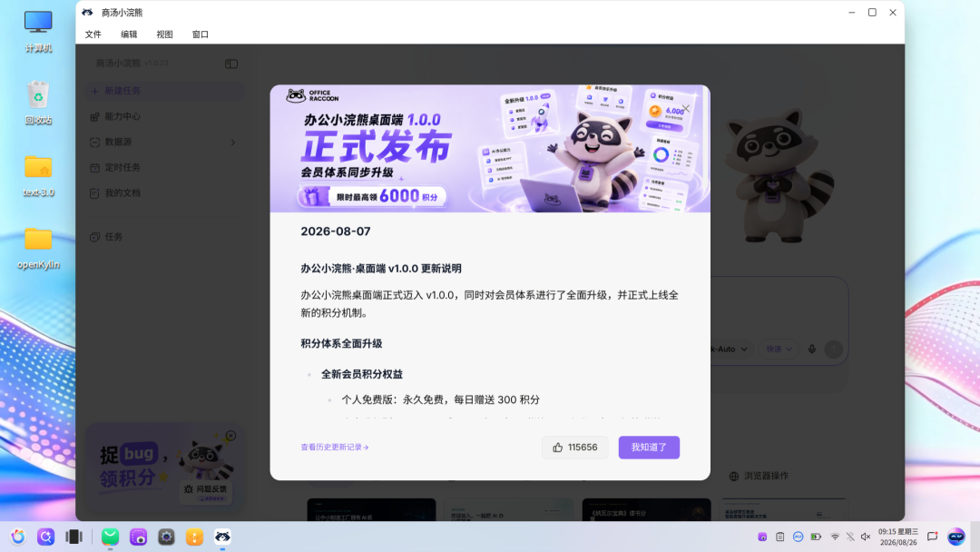Click the Bluetooth tray icon
The image size is (980, 552).
tap(850, 537)
